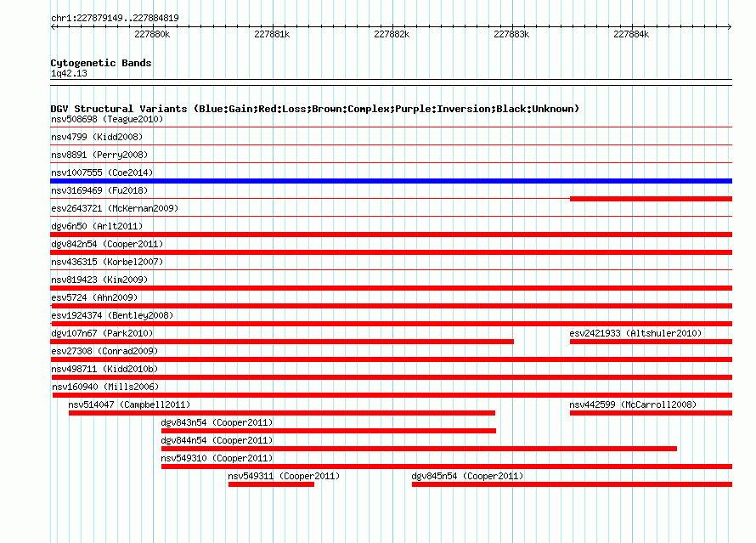Open esv2643721 (McKernan2009) variant

click(x=115, y=208)
